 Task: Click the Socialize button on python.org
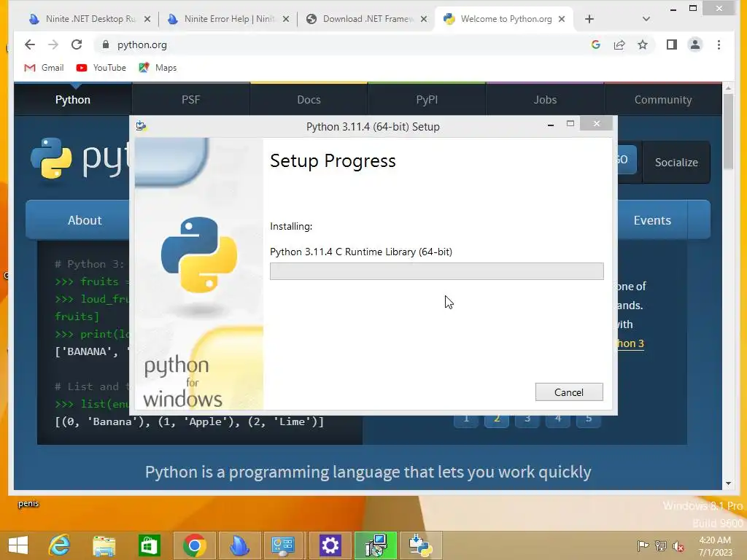(676, 163)
